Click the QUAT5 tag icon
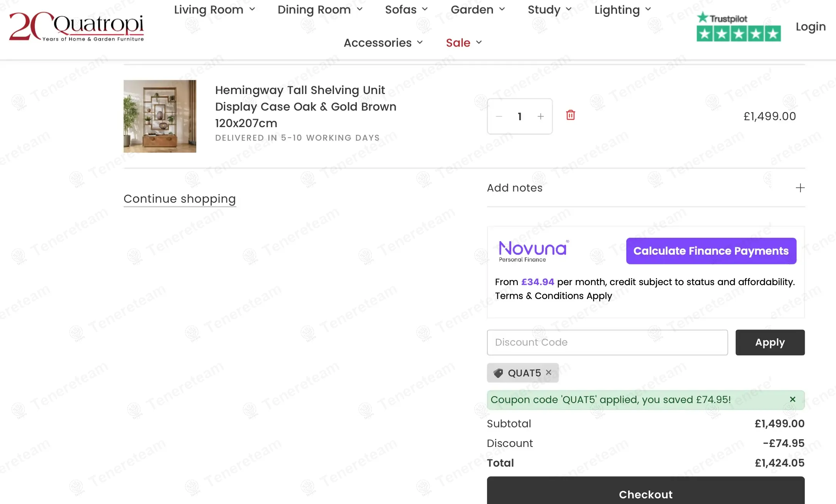836x504 pixels. coord(498,373)
